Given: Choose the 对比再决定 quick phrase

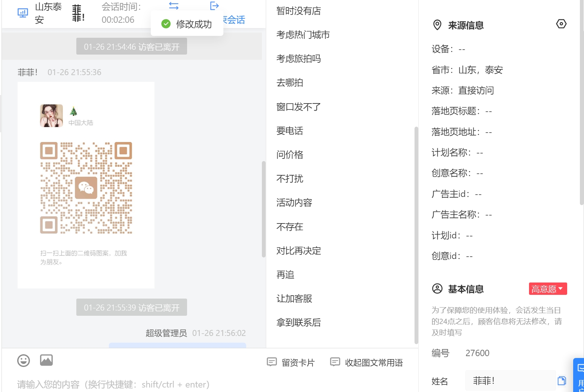Looking at the screenshot, I should click(x=299, y=251).
